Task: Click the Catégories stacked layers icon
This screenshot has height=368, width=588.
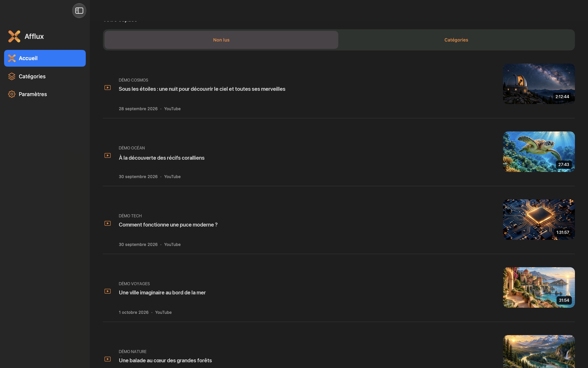Action: click(x=12, y=76)
